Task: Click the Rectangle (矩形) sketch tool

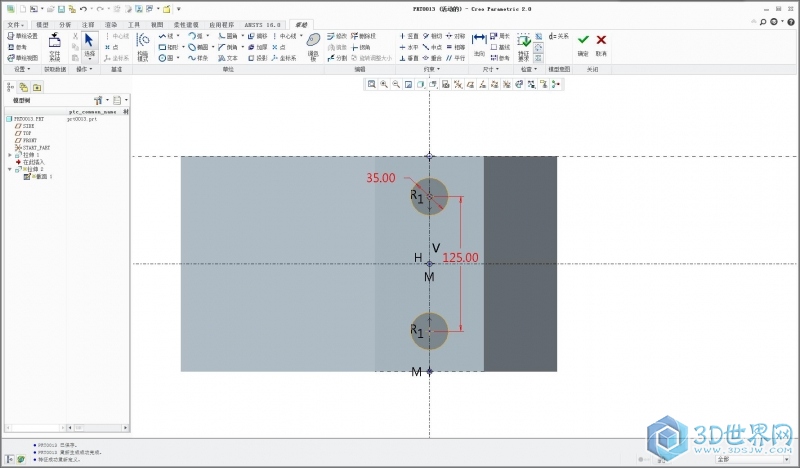Action: (x=168, y=47)
